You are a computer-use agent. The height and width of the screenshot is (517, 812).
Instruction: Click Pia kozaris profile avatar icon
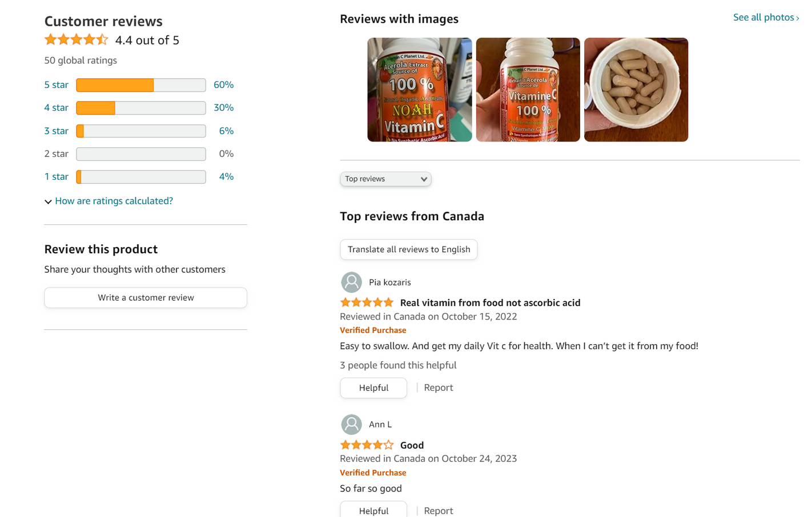pos(351,282)
